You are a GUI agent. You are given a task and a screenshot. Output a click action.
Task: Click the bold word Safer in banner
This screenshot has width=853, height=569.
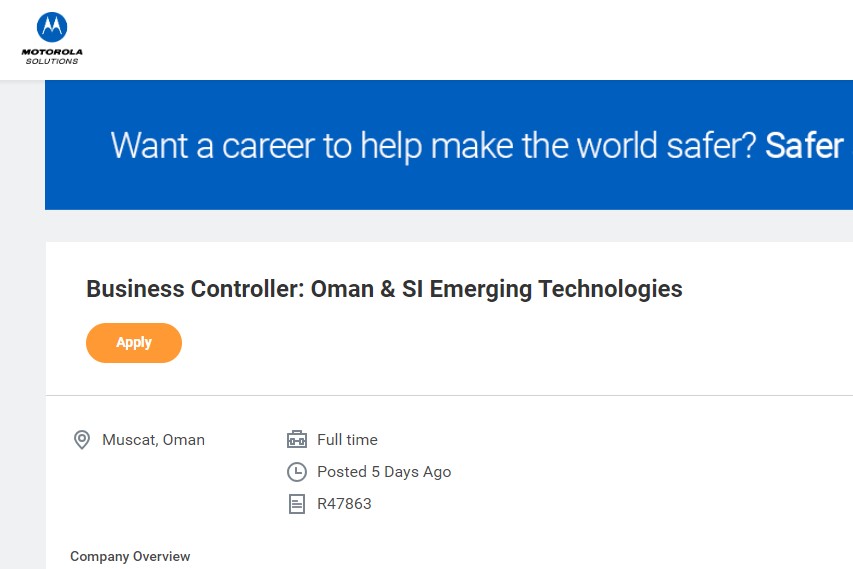(804, 146)
